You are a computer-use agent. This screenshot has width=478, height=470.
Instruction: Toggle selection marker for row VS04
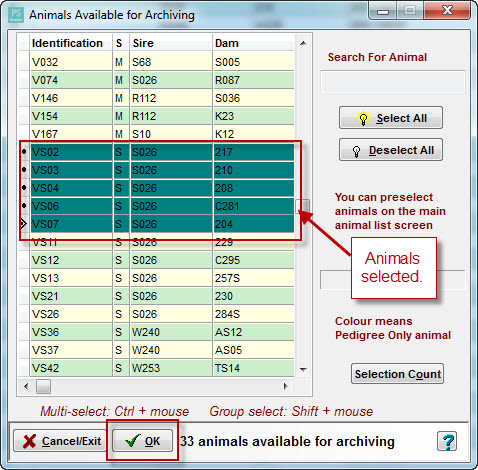(x=24, y=188)
